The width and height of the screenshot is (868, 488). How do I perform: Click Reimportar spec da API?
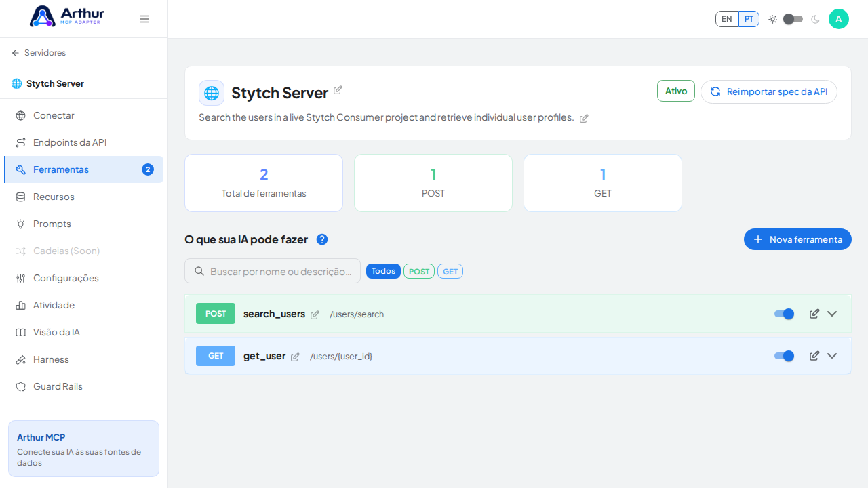click(x=769, y=91)
